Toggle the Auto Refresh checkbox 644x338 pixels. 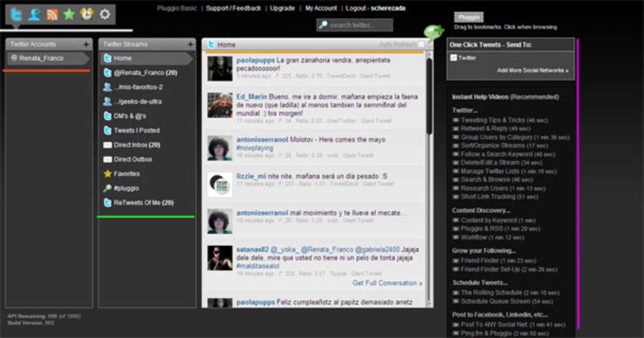point(421,44)
